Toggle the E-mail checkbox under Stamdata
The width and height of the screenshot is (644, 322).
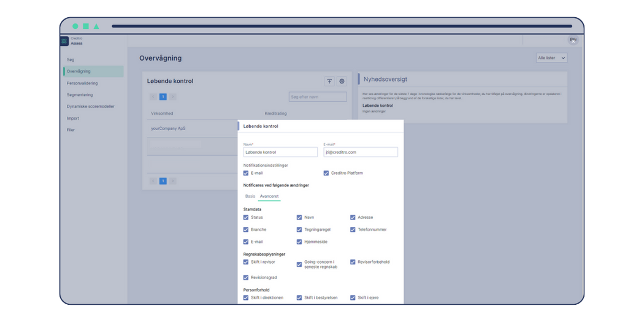(x=246, y=242)
